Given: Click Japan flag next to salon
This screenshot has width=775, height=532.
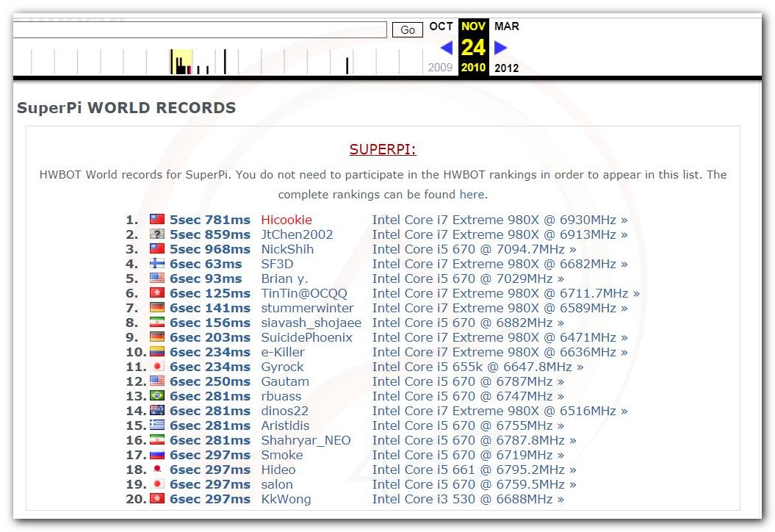Looking at the screenshot, I should pos(157,484).
